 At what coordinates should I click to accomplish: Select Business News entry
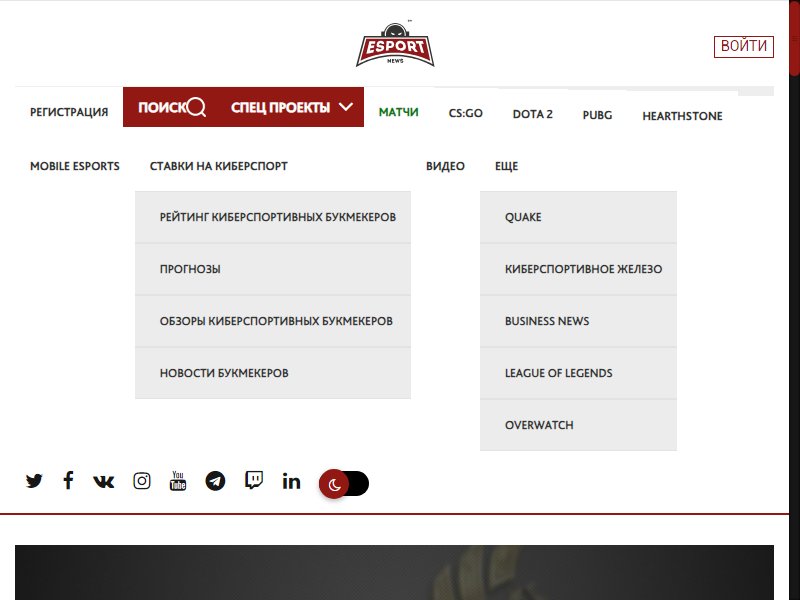pos(579,321)
